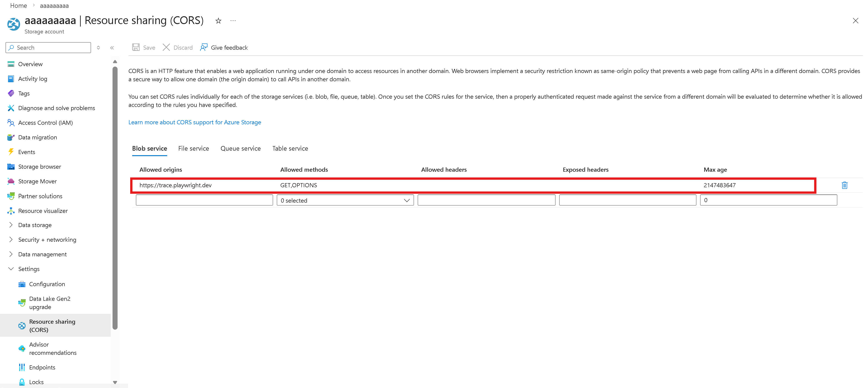
Task: Open the Allowed methods dropdown
Action: [x=345, y=200]
